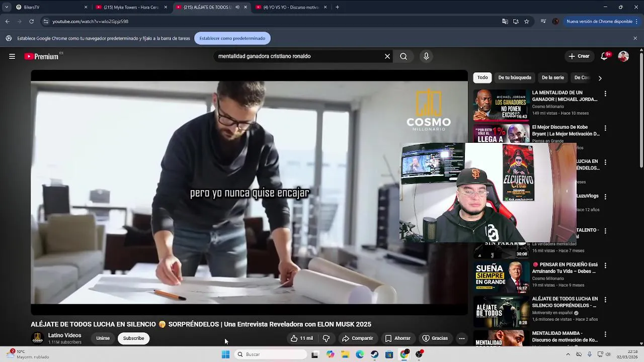Switch to Myke Towers - Hora Cero tab

tap(131, 7)
